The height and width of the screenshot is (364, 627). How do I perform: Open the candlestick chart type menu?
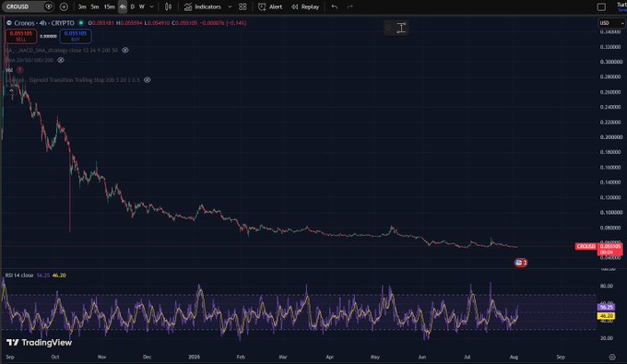point(169,6)
